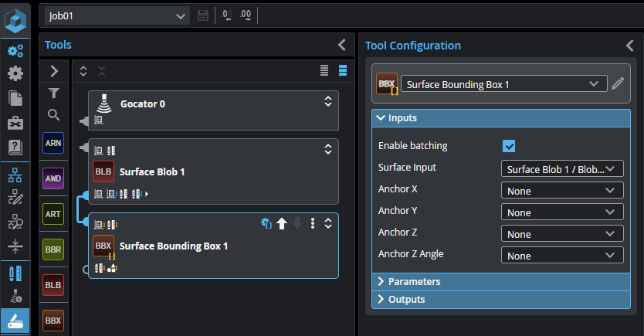Click the filter funnel icon in Tools

(53, 93)
